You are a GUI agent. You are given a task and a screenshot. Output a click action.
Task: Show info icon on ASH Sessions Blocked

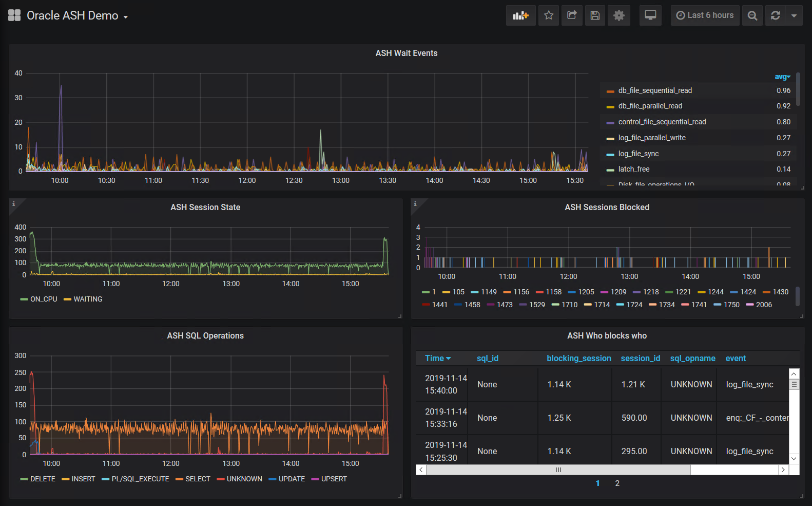[415, 203]
